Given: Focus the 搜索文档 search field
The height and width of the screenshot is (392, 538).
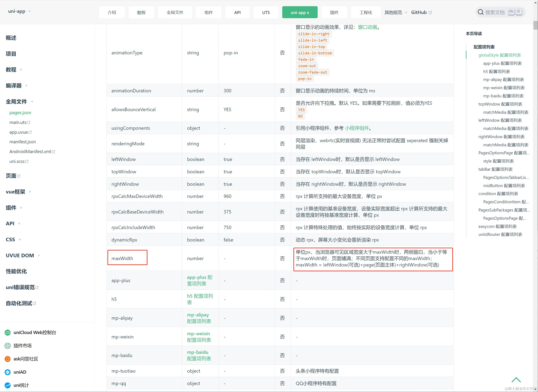Looking at the screenshot, I should pos(495,12).
